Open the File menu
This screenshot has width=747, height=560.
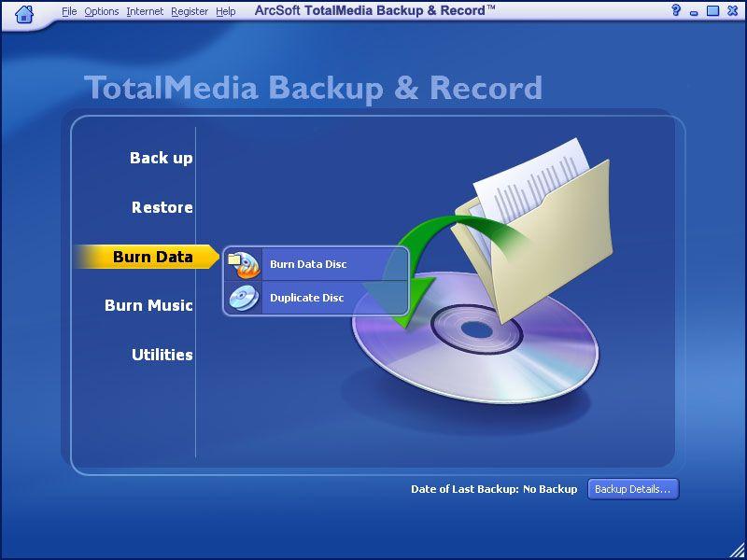point(69,11)
